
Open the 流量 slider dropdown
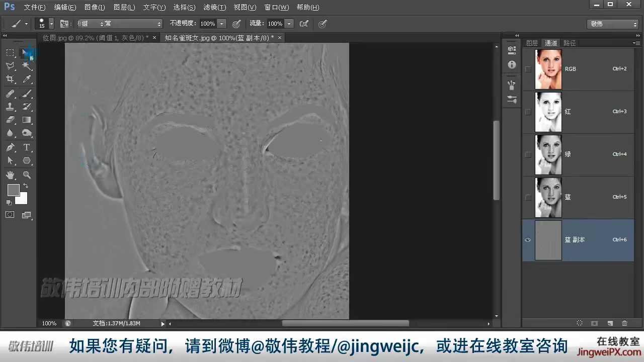[x=289, y=24]
